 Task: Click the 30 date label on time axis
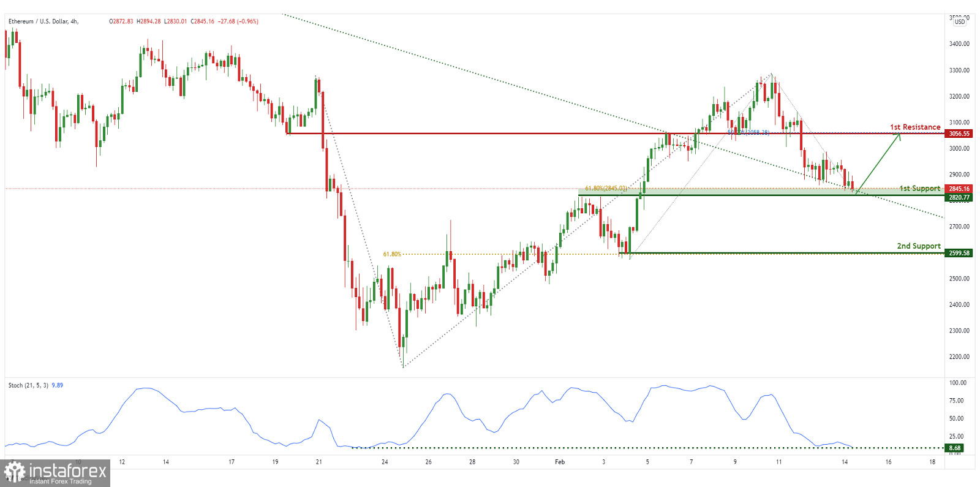516,462
